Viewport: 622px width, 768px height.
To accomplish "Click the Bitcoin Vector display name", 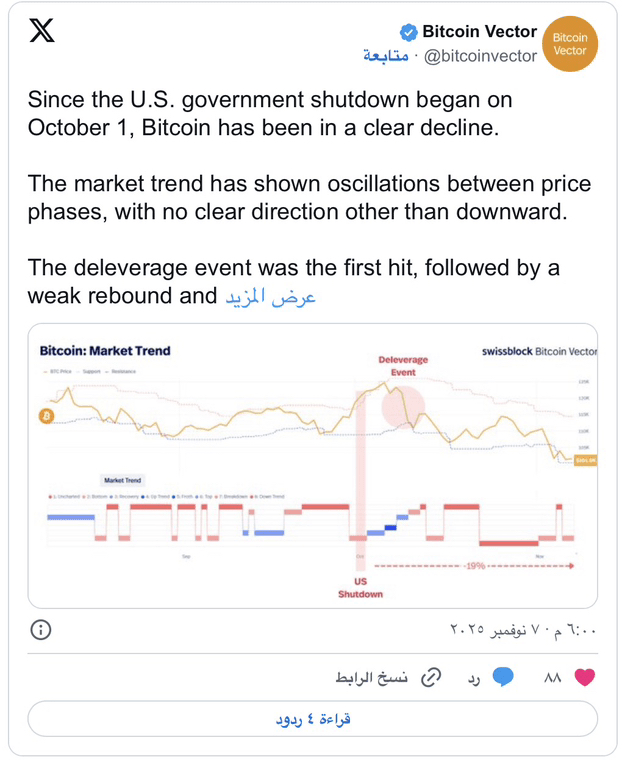I will coord(480,33).
